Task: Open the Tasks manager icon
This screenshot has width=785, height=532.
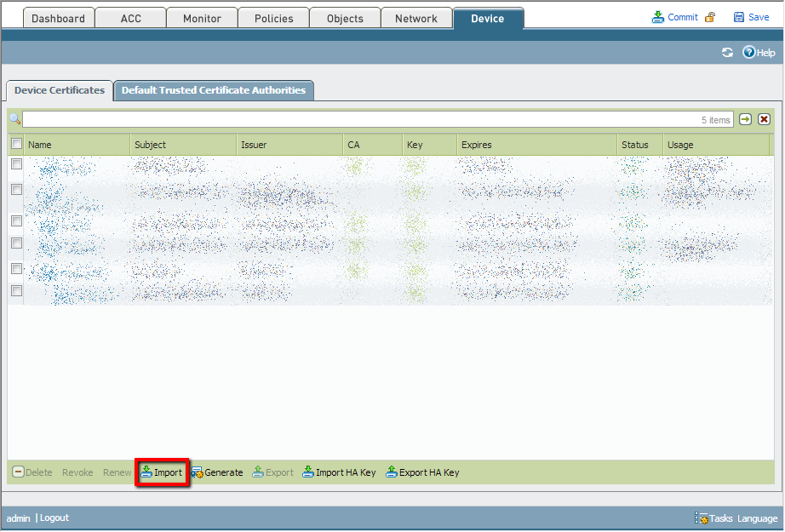Action: click(x=702, y=518)
